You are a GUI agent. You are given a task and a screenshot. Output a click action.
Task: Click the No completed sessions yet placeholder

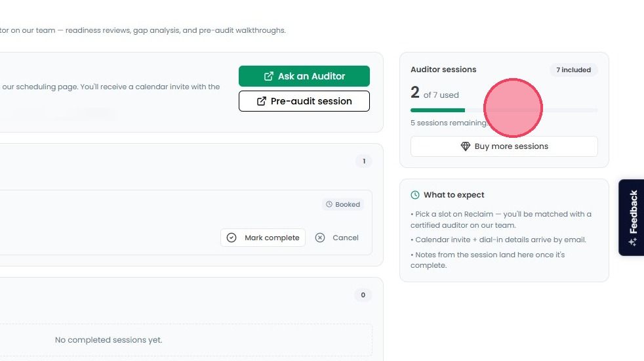[x=109, y=340]
